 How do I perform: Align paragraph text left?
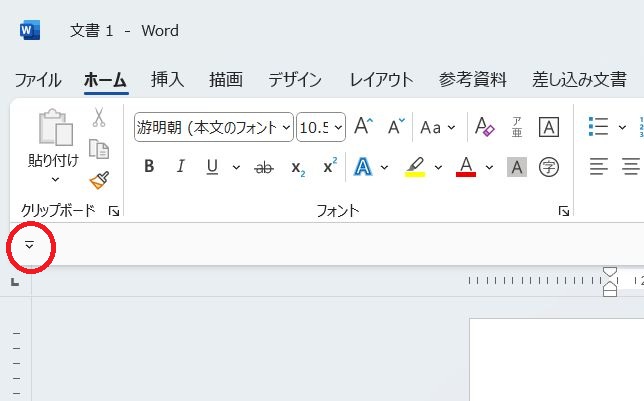(599, 166)
